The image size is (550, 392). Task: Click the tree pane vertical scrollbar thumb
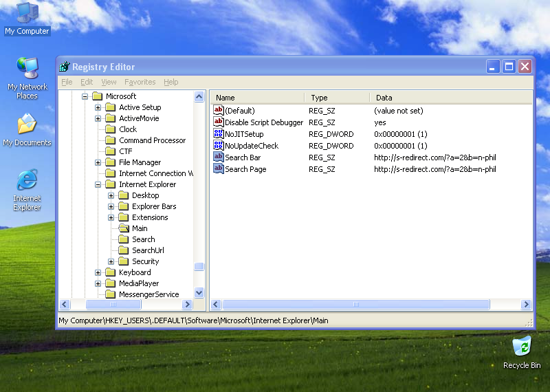(x=199, y=267)
